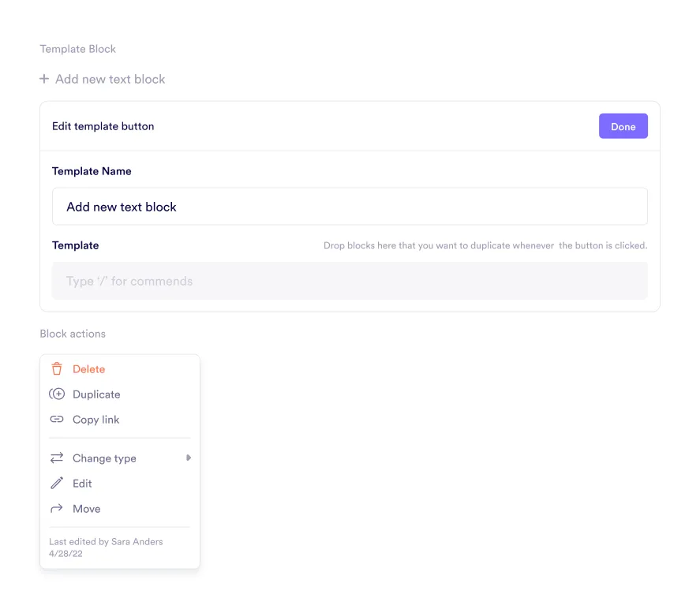Click the Add new text block template button

110,79
